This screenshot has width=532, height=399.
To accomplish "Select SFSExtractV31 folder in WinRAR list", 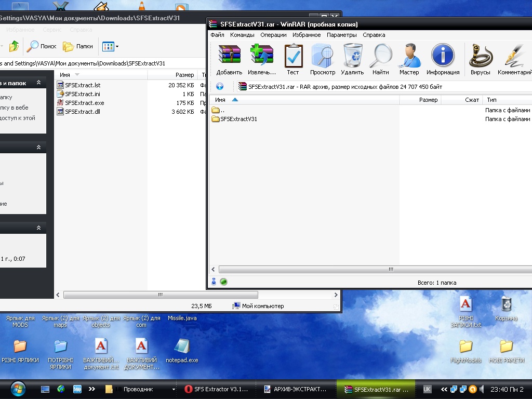I will tap(234, 119).
